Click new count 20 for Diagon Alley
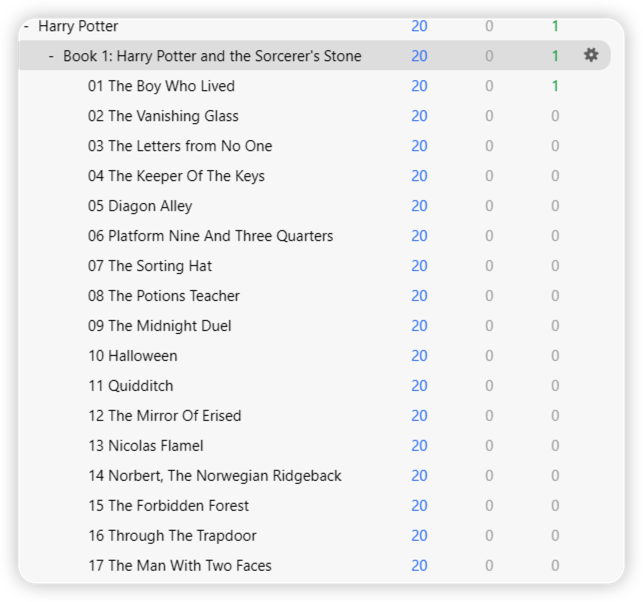The height and width of the screenshot is (602, 643). click(x=419, y=206)
